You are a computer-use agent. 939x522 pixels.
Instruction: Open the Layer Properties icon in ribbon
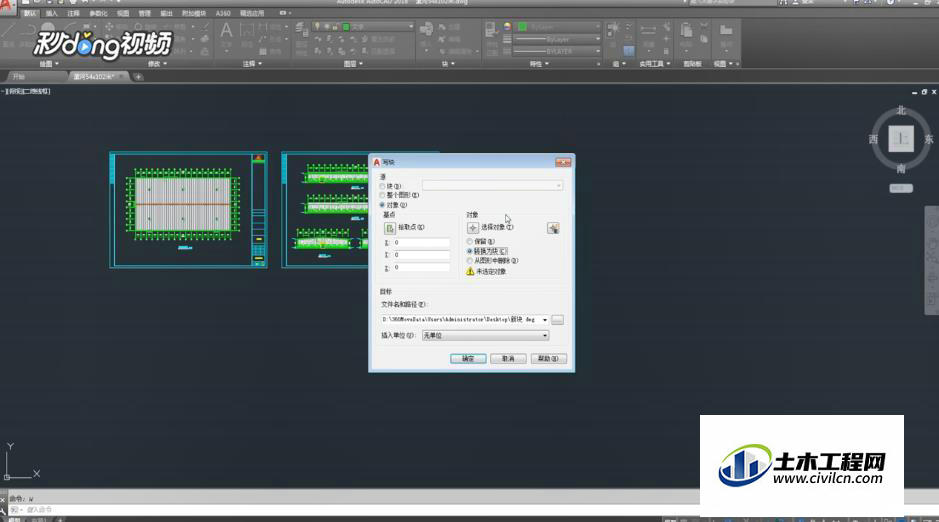[302, 29]
